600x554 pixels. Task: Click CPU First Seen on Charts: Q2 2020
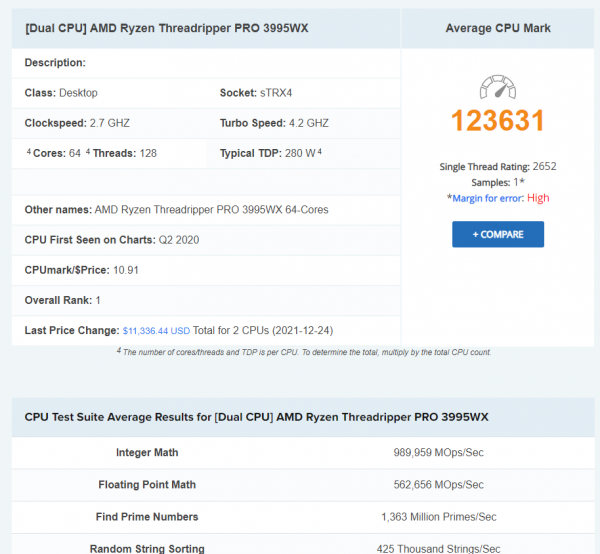(112, 240)
